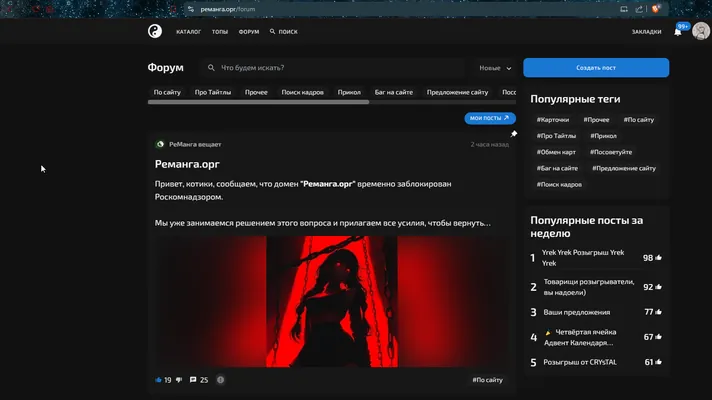Open КАТАЛОГ in top navigation

click(x=188, y=32)
